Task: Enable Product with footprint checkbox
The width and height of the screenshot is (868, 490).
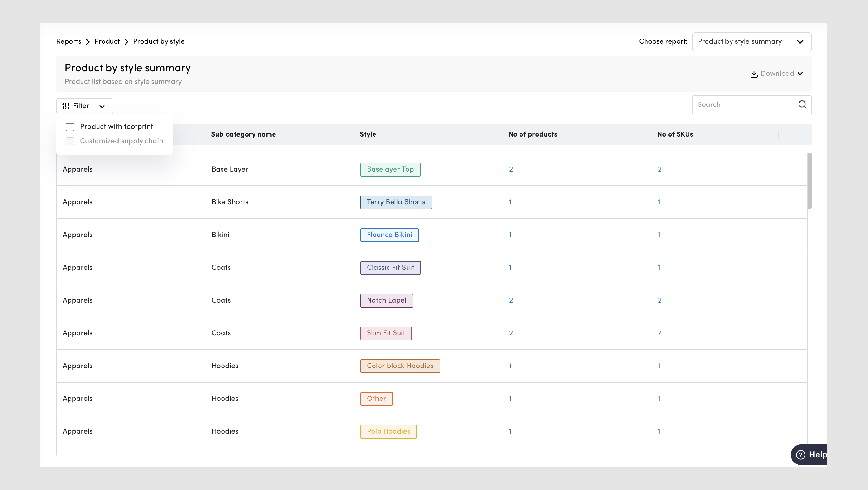Action: [70, 127]
